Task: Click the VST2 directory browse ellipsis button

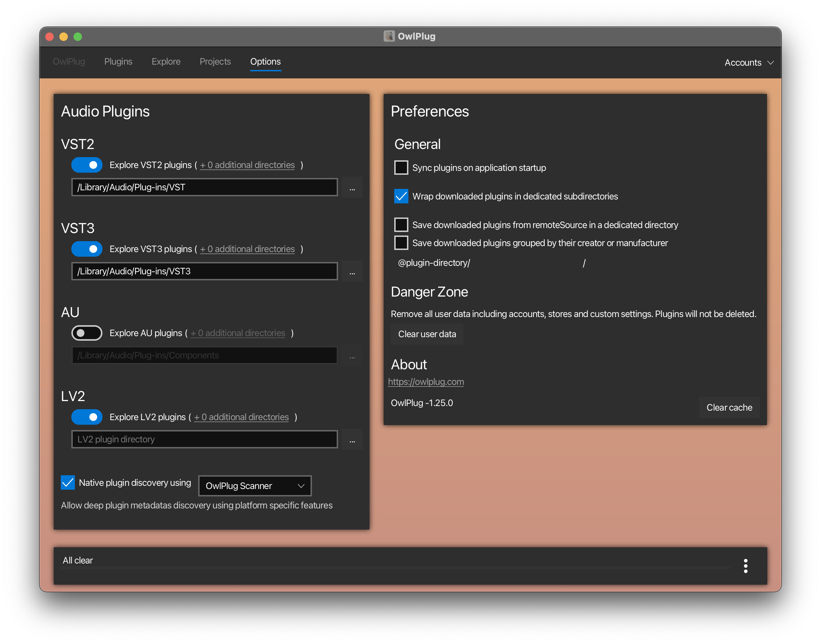Action: point(352,187)
